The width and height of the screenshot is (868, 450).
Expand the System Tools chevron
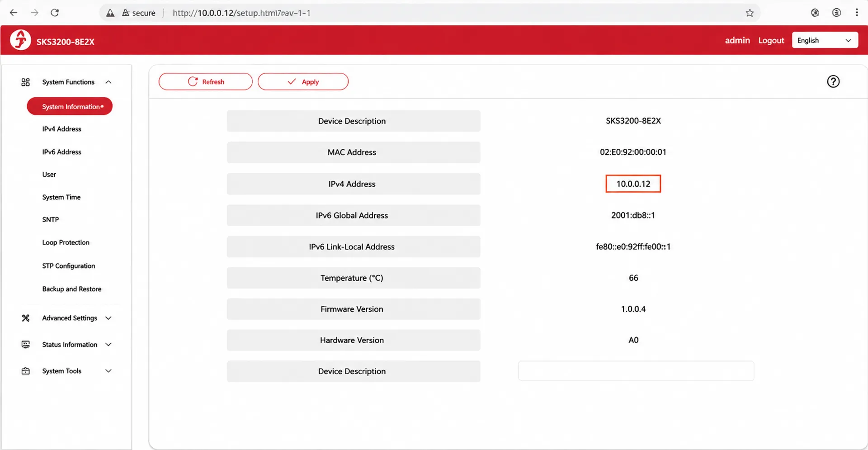click(108, 371)
